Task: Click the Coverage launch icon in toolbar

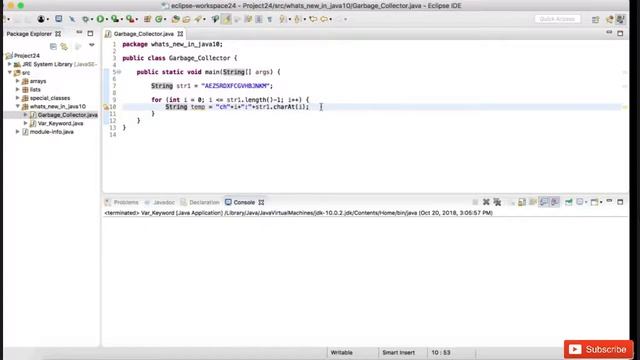Action: pos(115,19)
